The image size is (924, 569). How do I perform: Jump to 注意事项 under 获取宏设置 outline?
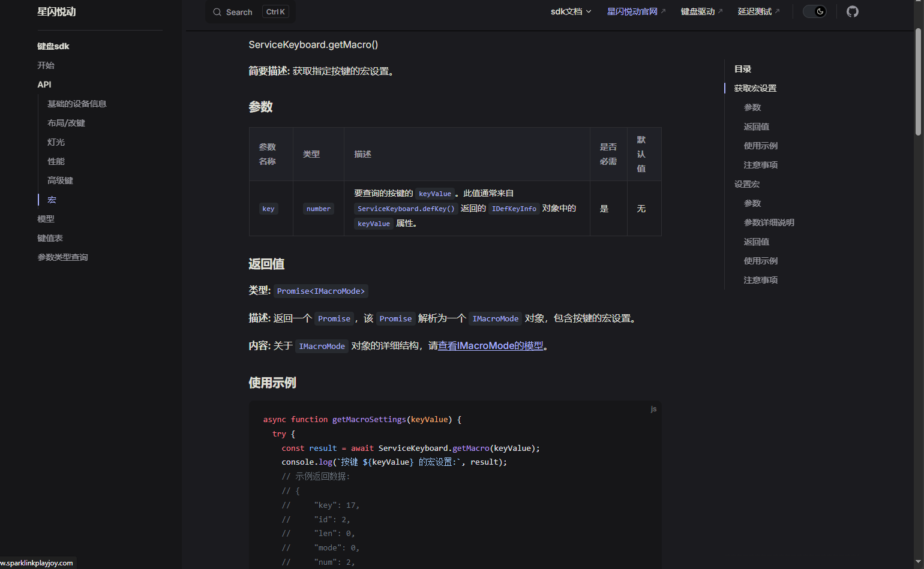click(x=761, y=165)
